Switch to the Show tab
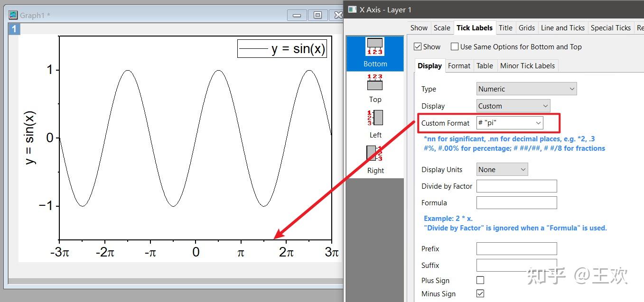Screen dimensions: 644x302 click(x=419, y=27)
